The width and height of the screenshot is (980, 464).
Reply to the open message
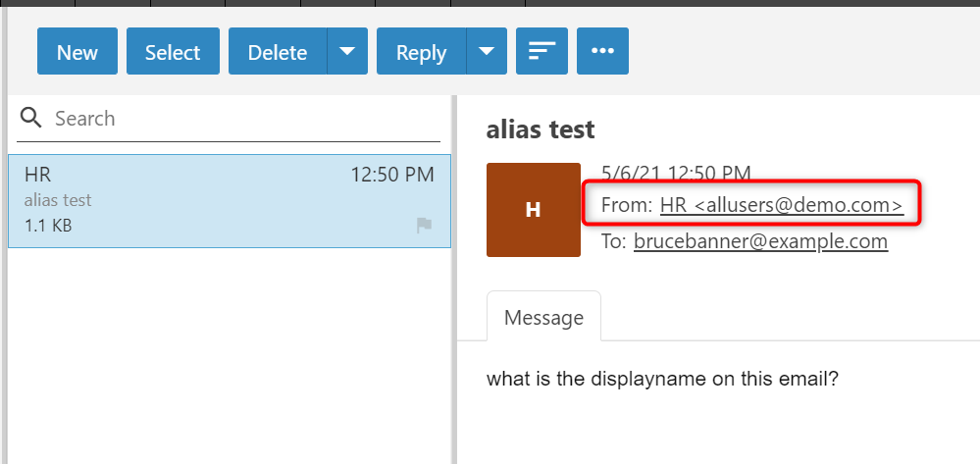tap(421, 52)
